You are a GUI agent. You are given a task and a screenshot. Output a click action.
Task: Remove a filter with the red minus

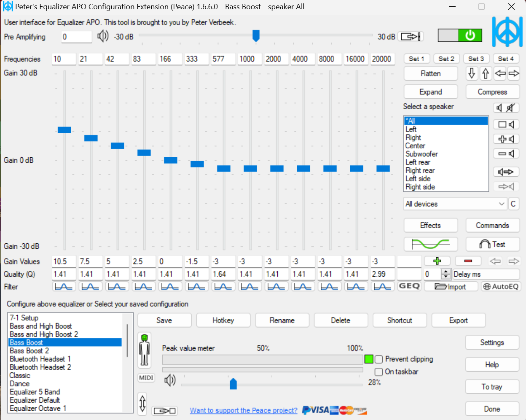468,261
